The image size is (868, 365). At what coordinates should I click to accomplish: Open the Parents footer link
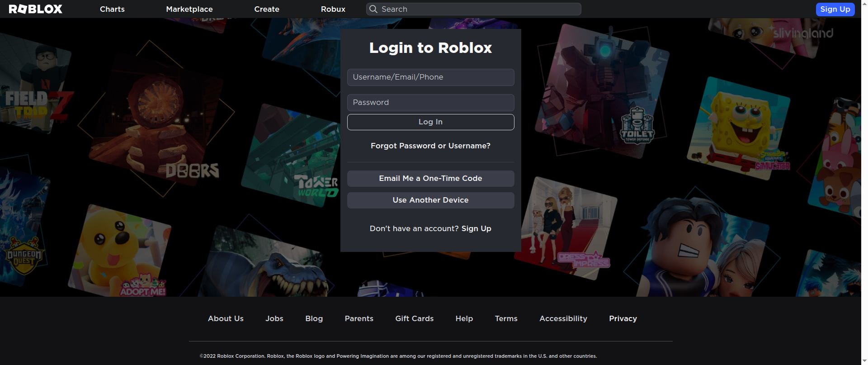pyautogui.click(x=359, y=318)
